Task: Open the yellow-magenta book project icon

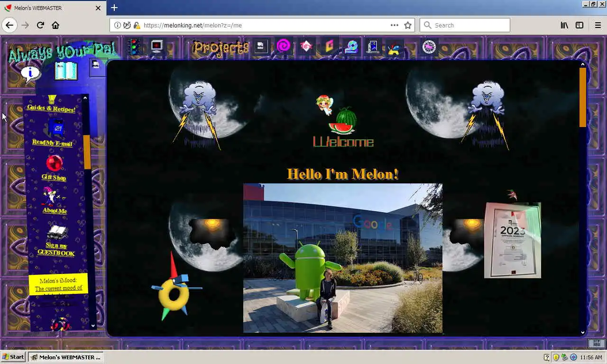Action: [329, 46]
